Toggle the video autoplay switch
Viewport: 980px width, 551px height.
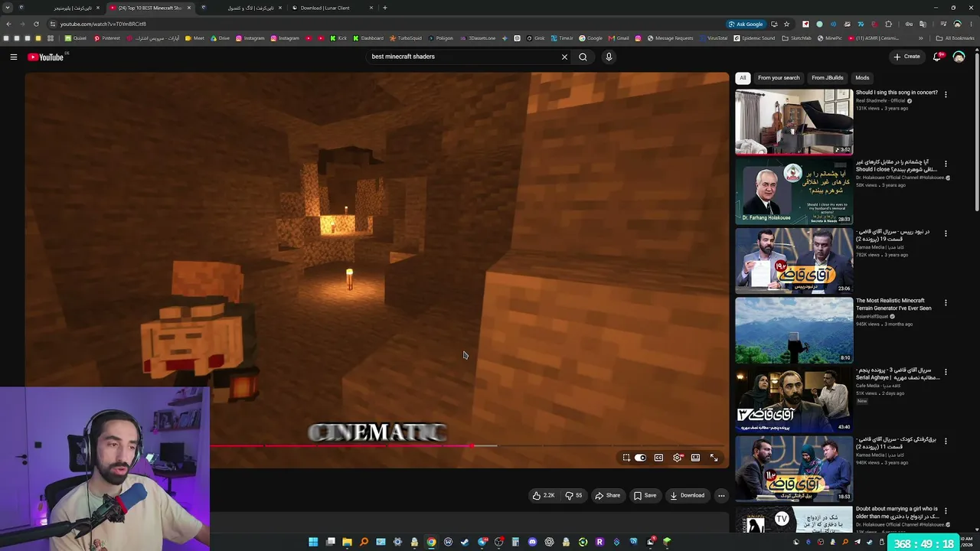[x=640, y=458]
